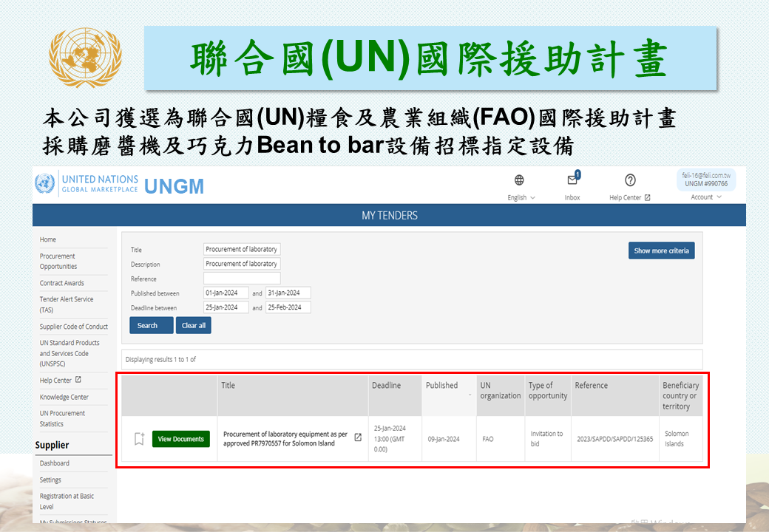This screenshot has height=532, width=769.
Task: Click the Invitation to bid cell
Action: (x=547, y=439)
